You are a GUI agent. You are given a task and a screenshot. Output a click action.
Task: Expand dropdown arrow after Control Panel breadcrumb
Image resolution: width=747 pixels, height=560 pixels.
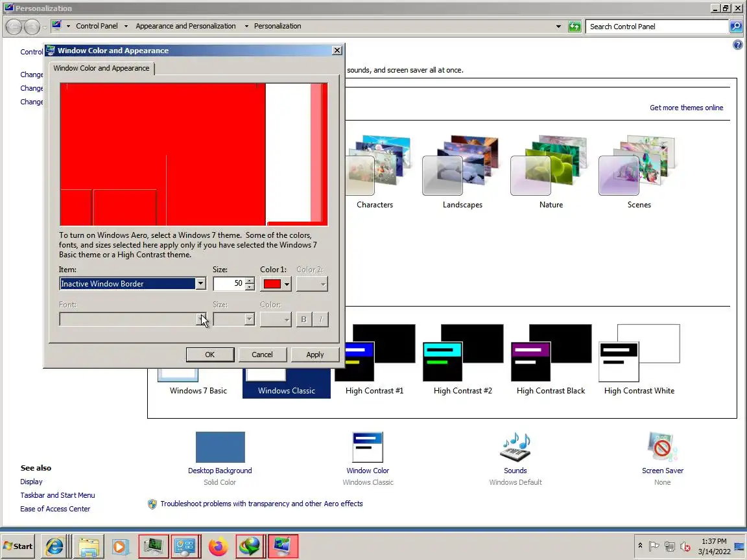click(x=126, y=26)
